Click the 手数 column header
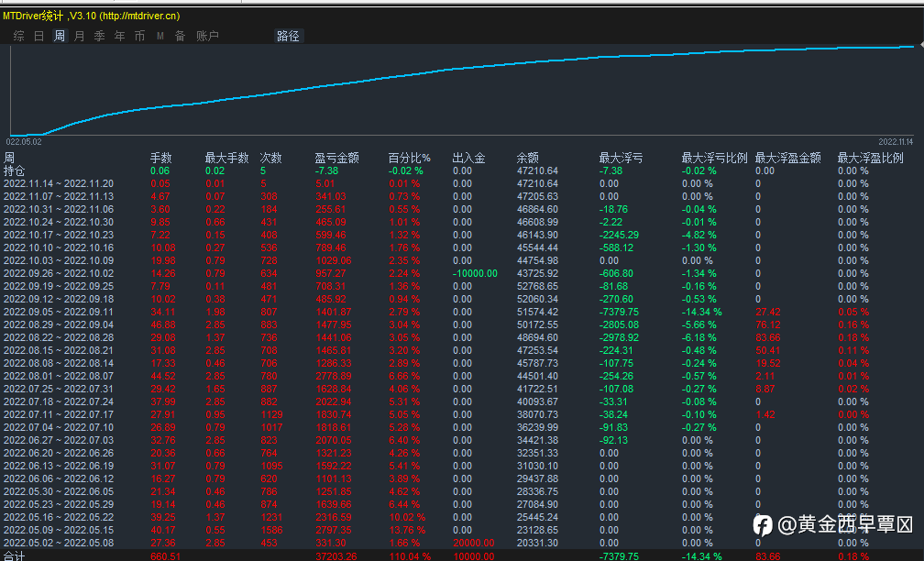Viewport: 924px width, 561px height. (x=161, y=158)
